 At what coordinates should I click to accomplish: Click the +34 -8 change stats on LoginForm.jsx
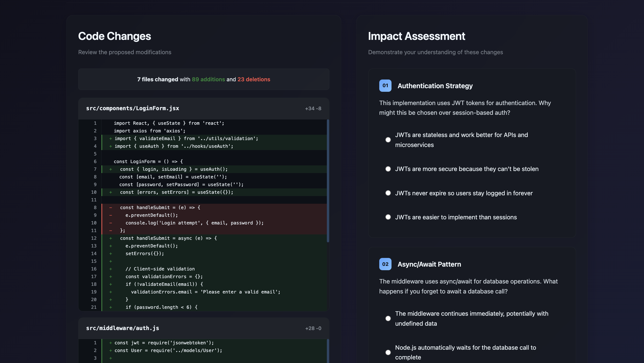313,108
